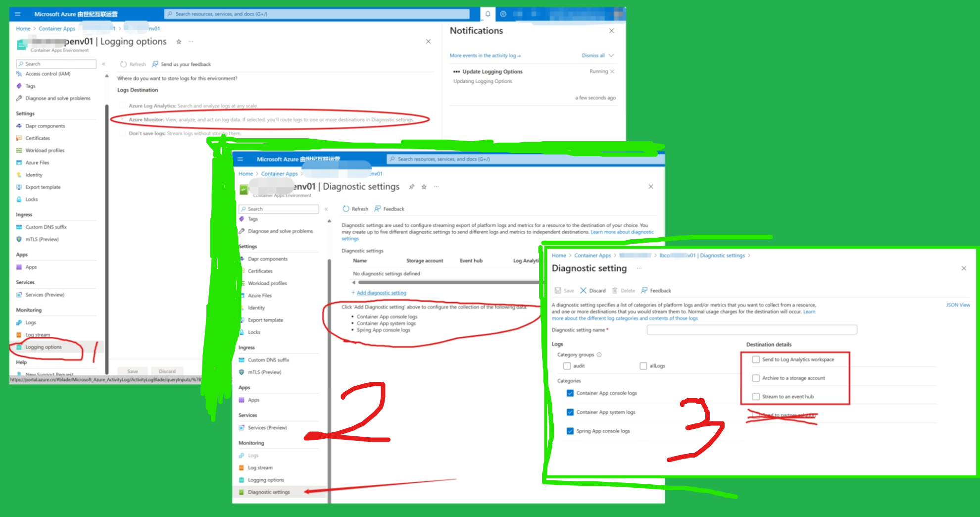Collapse the Logging options sidebar menu
Viewport: 980px width, 517px height.
[x=103, y=64]
